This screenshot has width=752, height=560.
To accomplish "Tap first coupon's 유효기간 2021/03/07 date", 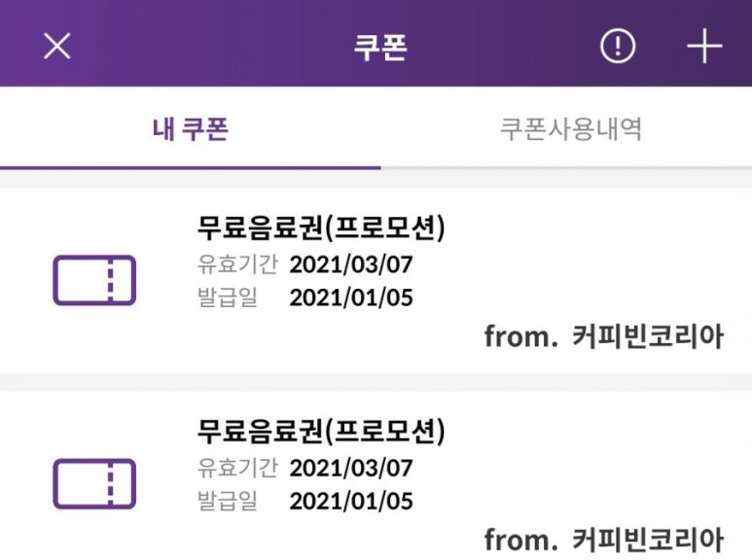I will point(351,264).
